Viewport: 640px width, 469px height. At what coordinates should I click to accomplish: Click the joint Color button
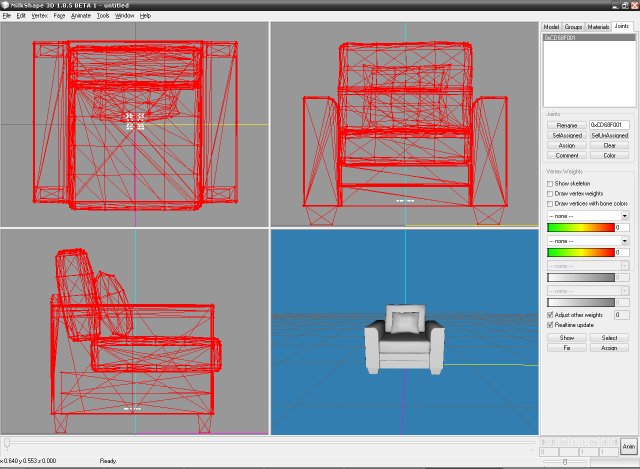[609, 155]
